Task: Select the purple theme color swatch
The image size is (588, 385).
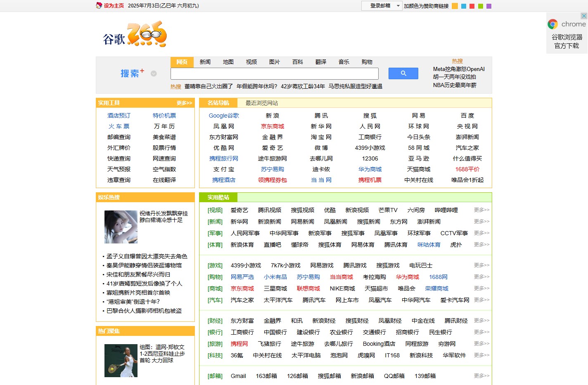Action: point(489,6)
